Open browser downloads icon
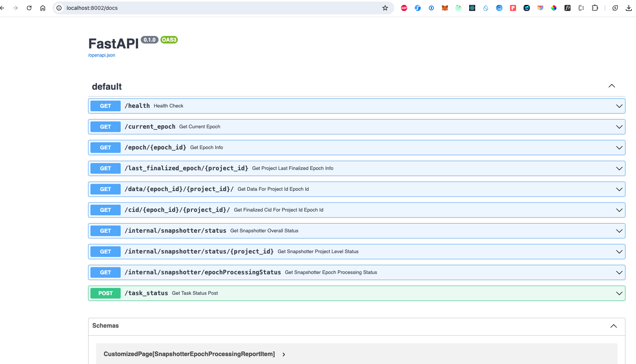The height and width of the screenshot is (364, 636). point(629,8)
